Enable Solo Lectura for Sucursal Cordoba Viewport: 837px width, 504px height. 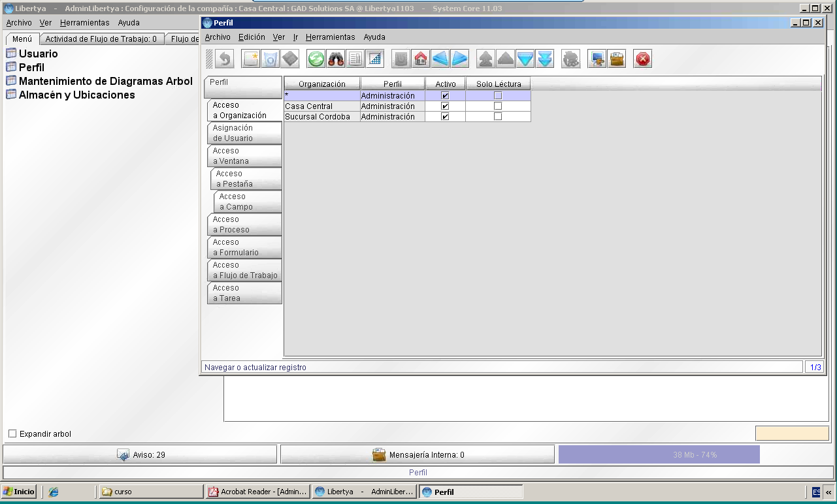[498, 117]
